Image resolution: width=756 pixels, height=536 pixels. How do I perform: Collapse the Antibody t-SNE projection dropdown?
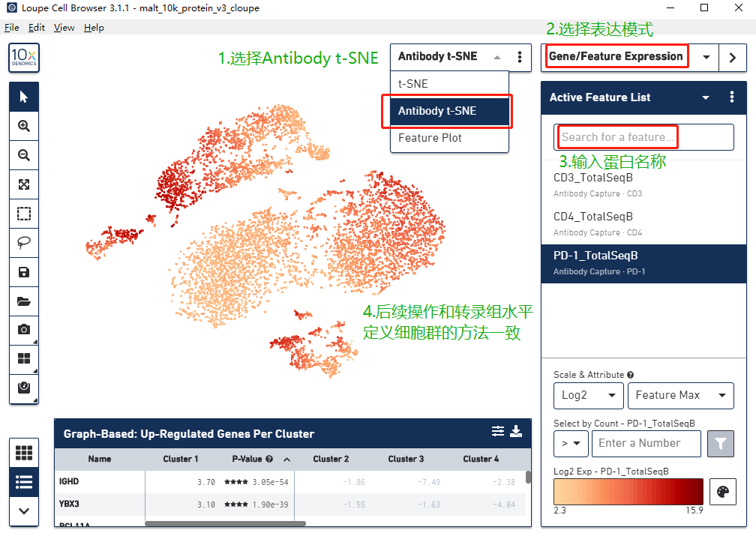click(497, 58)
